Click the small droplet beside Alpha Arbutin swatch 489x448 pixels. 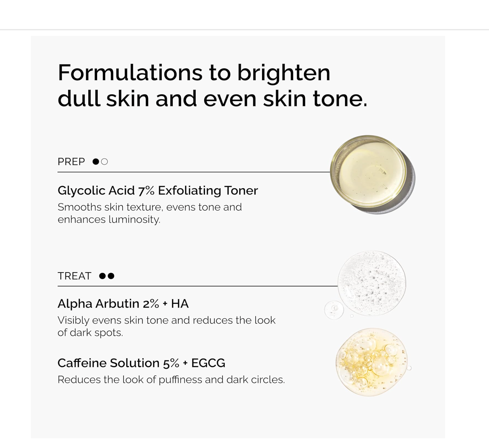(334, 310)
